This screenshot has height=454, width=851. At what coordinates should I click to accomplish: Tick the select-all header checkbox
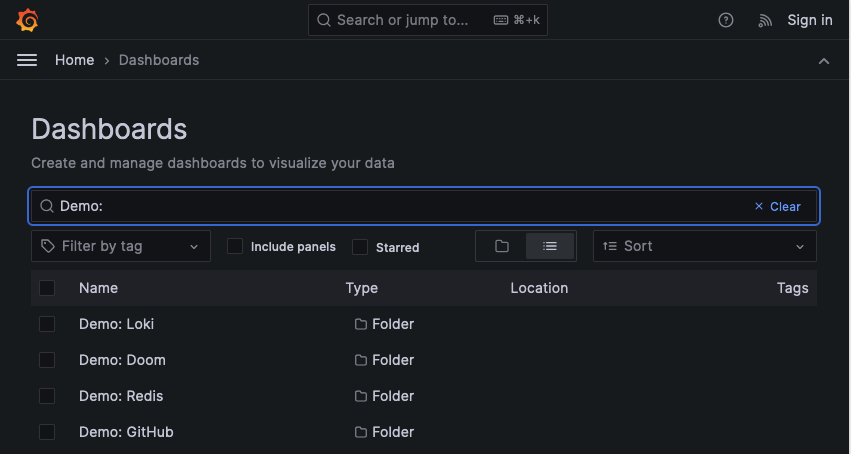tap(47, 288)
